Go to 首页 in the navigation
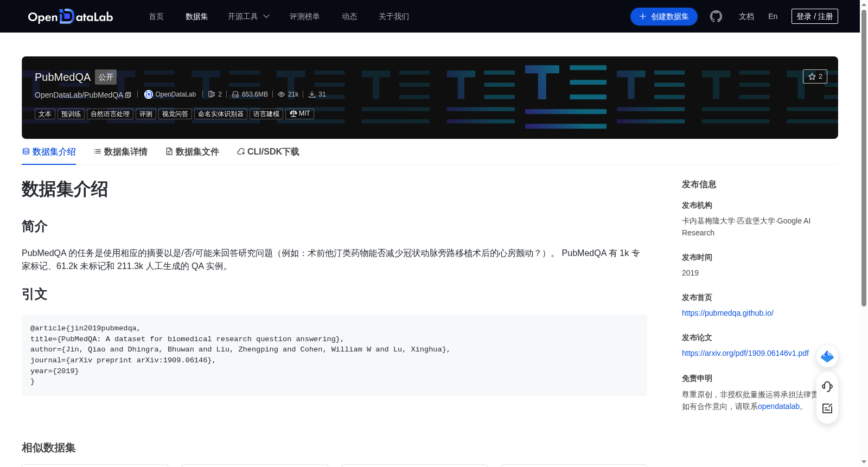 tap(156, 16)
